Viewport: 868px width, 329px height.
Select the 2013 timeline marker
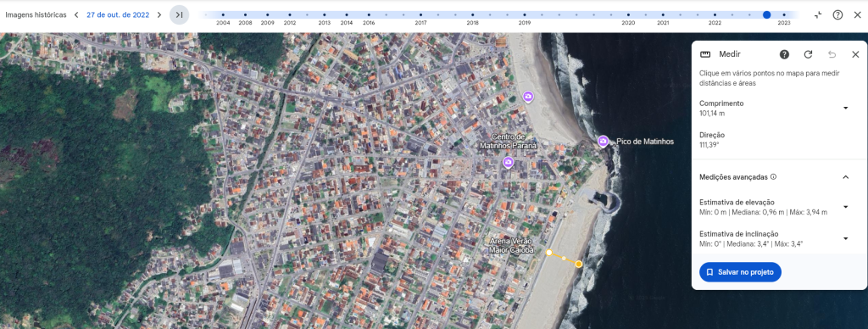click(325, 15)
